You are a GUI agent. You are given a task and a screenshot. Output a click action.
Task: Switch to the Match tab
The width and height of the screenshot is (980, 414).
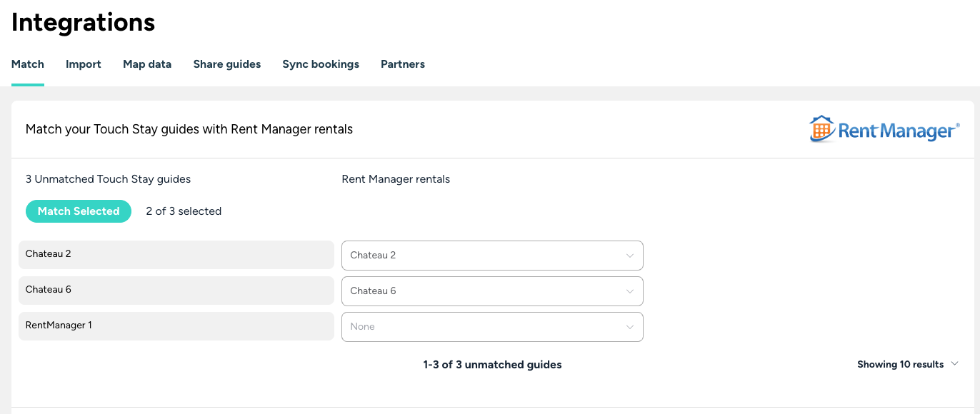click(28, 64)
